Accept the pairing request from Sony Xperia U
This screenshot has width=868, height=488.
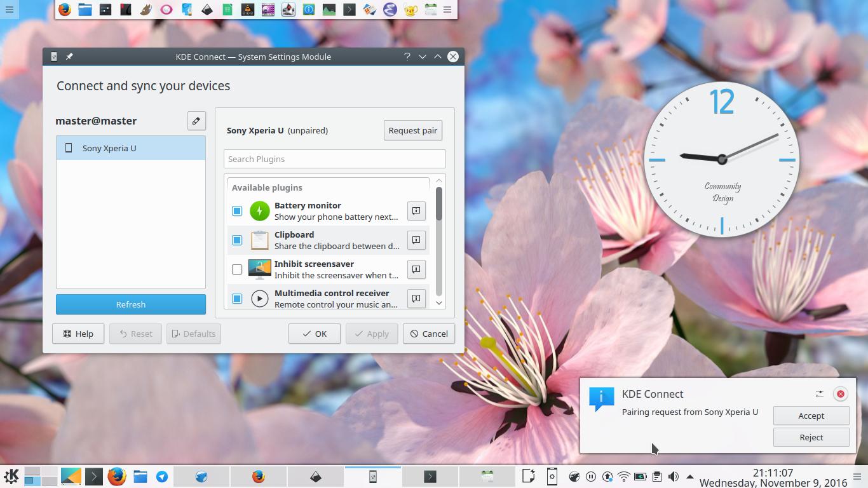(811, 416)
